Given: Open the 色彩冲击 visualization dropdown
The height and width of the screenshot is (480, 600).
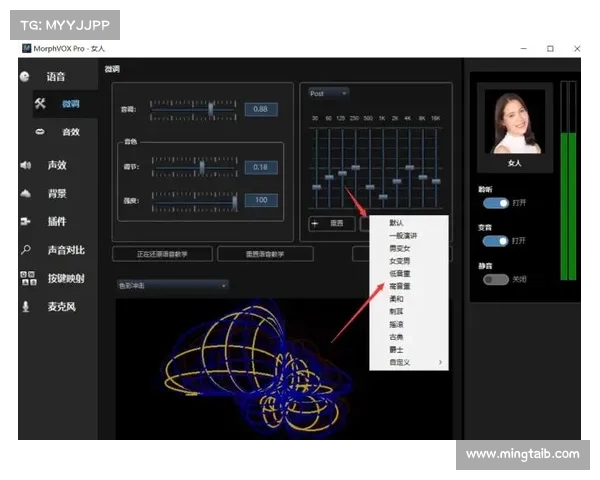Looking at the screenshot, I should click(x=172, y=286).
